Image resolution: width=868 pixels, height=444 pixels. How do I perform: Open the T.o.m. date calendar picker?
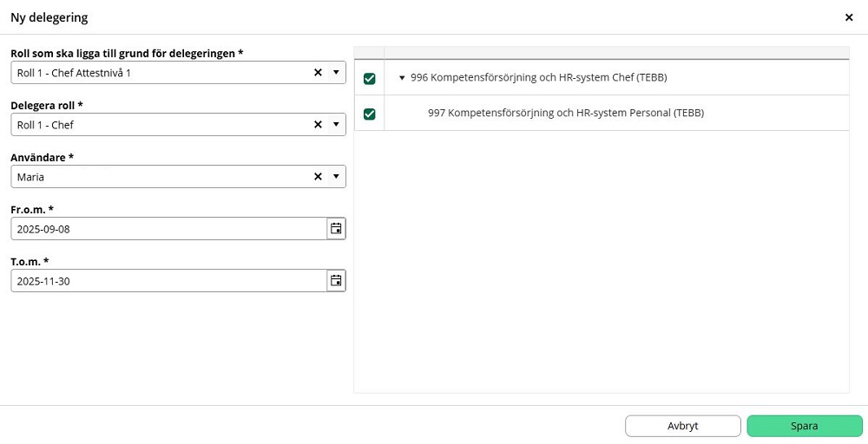pyautogui.click(x=336, y=281)
